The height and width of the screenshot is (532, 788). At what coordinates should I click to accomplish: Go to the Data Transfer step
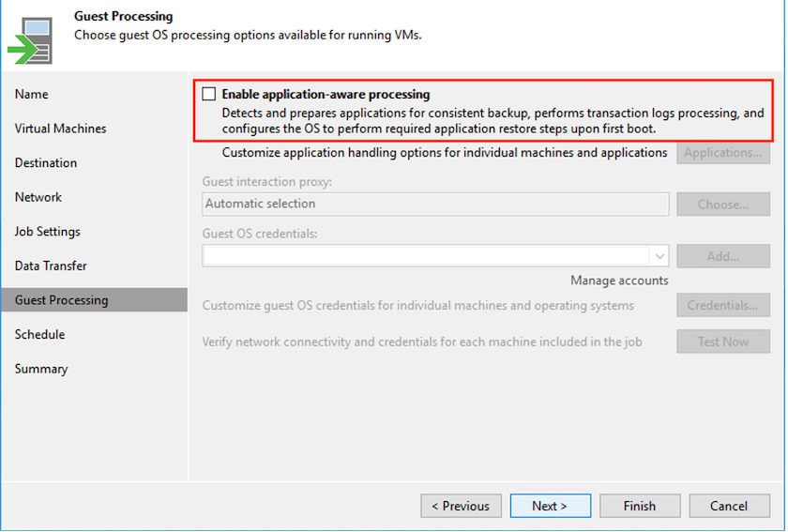pos(51,266)
